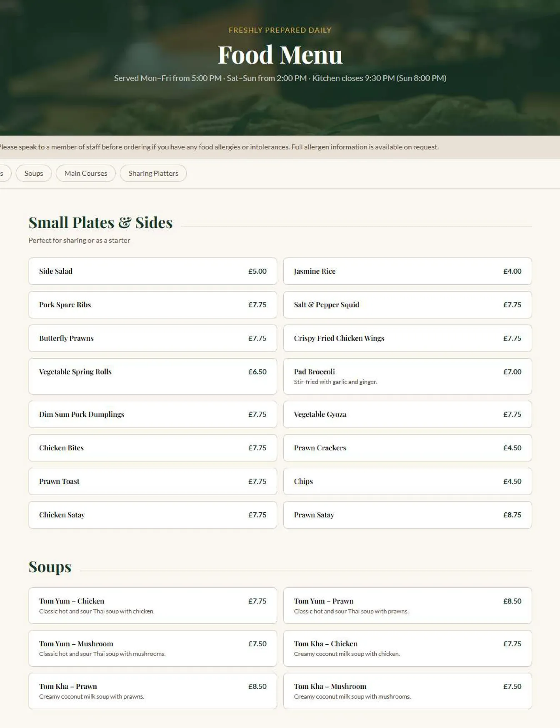This screenshot has width=560, height=728.
Task: Click the 'Vegetable Spring Rolls' item name
Action: tap(75, 372)
